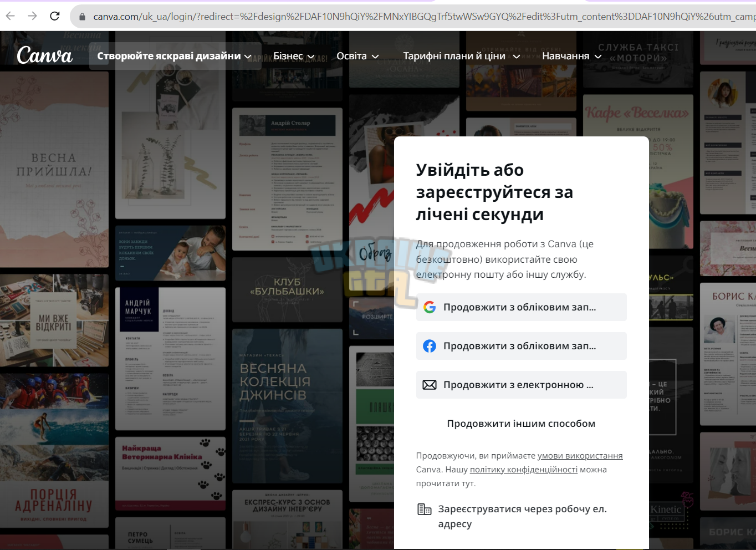
Task: Open the Бізнес menu
Action: 294,56
